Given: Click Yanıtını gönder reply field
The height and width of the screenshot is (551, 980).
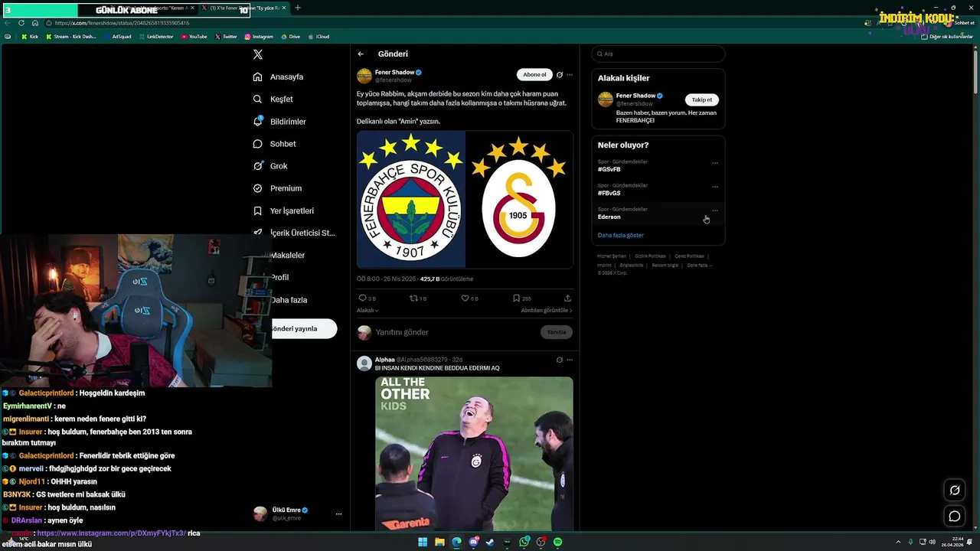Looking at the screenshot, I should click(456, 332).
